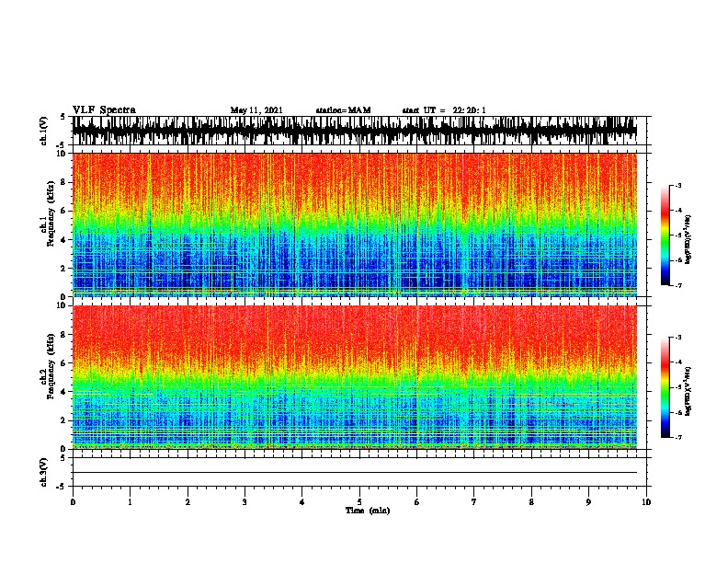Click the "-3" tick on ch.2 colorbar
Viewport: 728px width, 563px height.
[678, 338]
